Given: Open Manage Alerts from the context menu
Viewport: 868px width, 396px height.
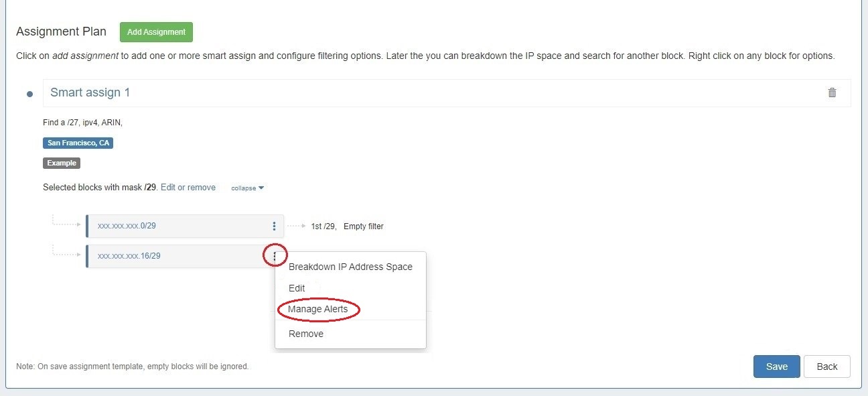Looking at the screenshot, I should (318, 310).
